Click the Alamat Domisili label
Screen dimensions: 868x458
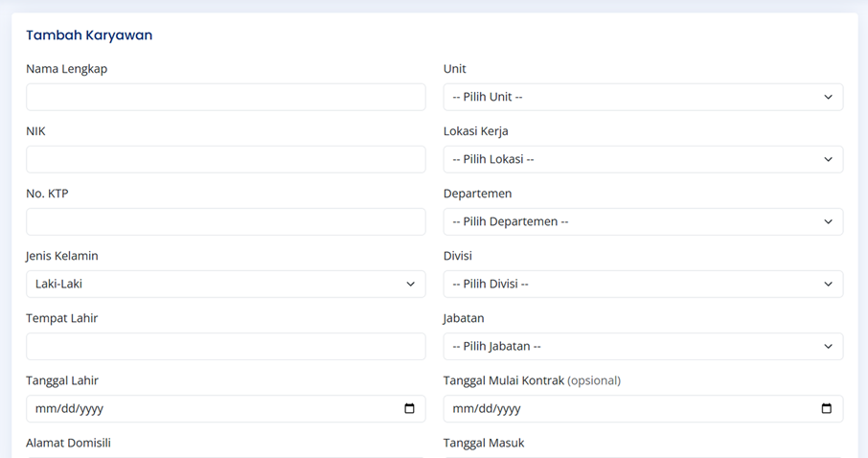click(x=68, y=443)
